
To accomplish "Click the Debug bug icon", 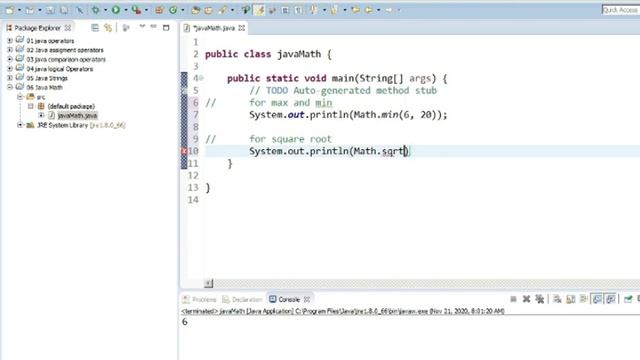I will (x=96, y=10).
